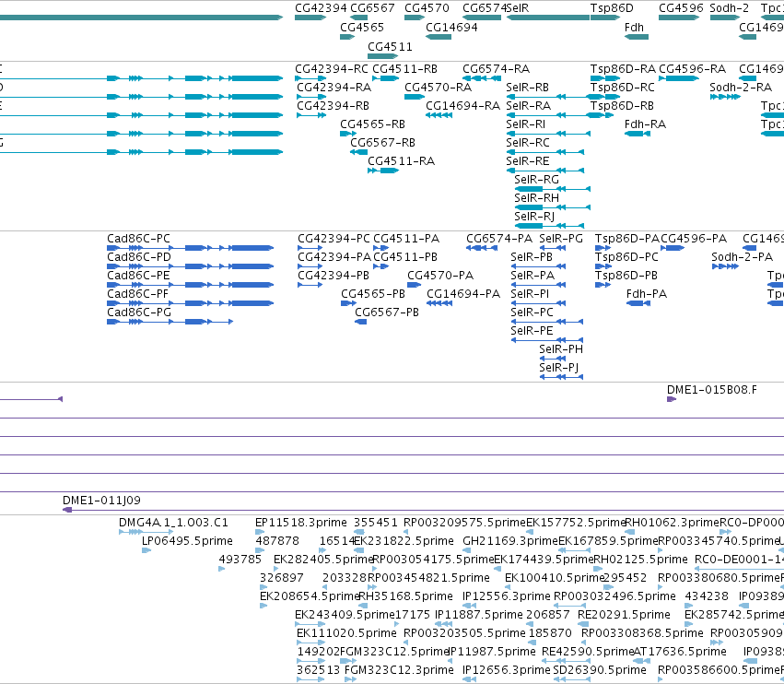The width and height of the screenshot is (784, 684).
Task: Click the CG4511 gene label in gene track
Action: (390, 46)
